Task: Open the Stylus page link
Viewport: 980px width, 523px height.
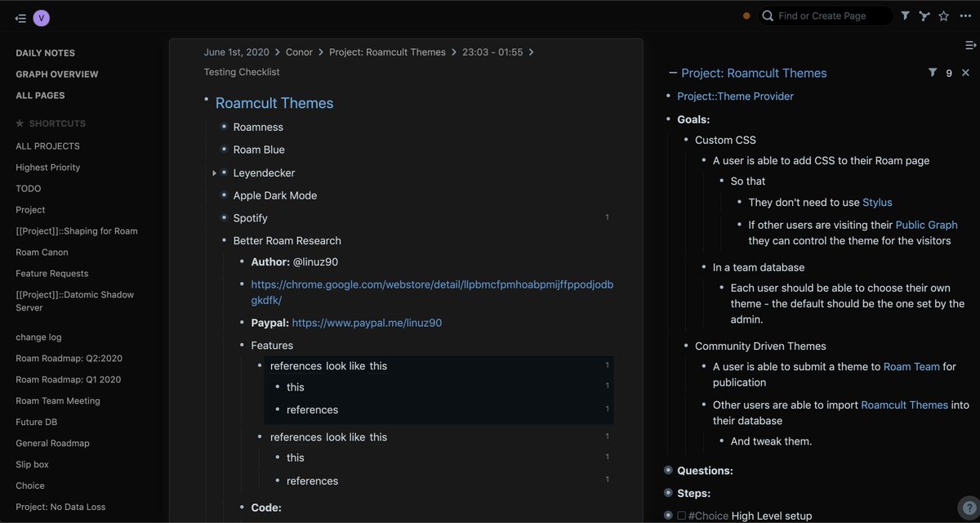Action: (x=877, y=203)
